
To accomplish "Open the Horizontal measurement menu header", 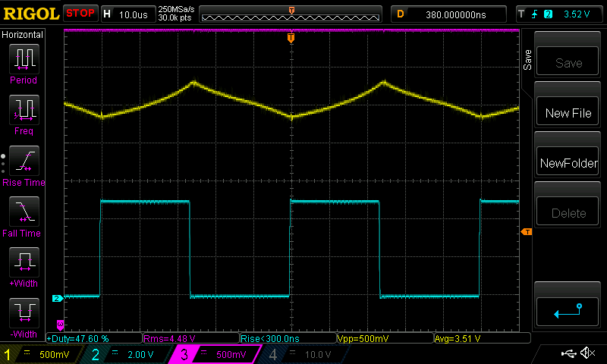I will click(x=23, y=35).
